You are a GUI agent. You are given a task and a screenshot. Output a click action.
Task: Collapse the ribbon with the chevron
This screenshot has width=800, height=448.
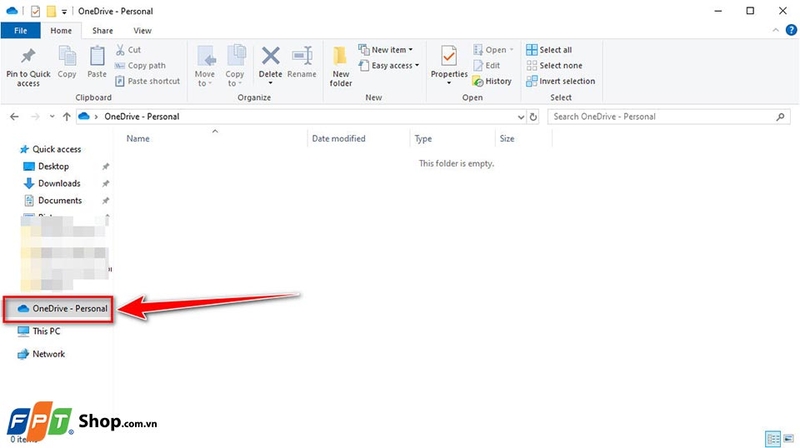point(776,31)
